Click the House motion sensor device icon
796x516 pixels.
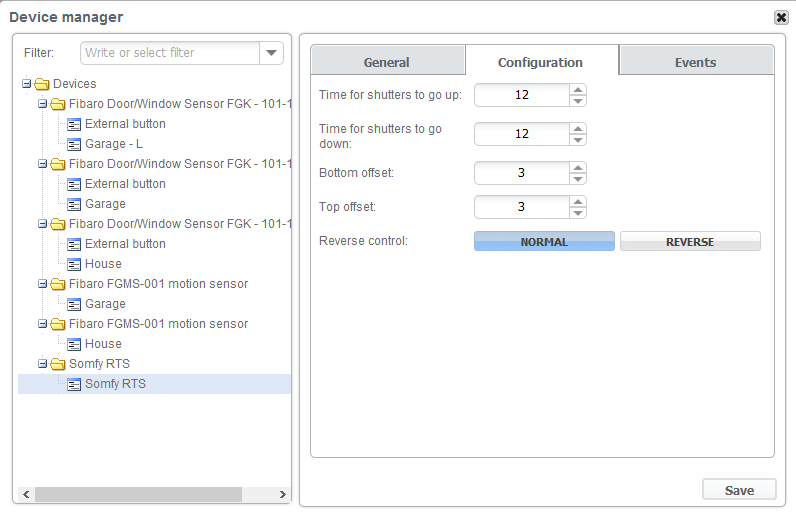pos(74,344)
